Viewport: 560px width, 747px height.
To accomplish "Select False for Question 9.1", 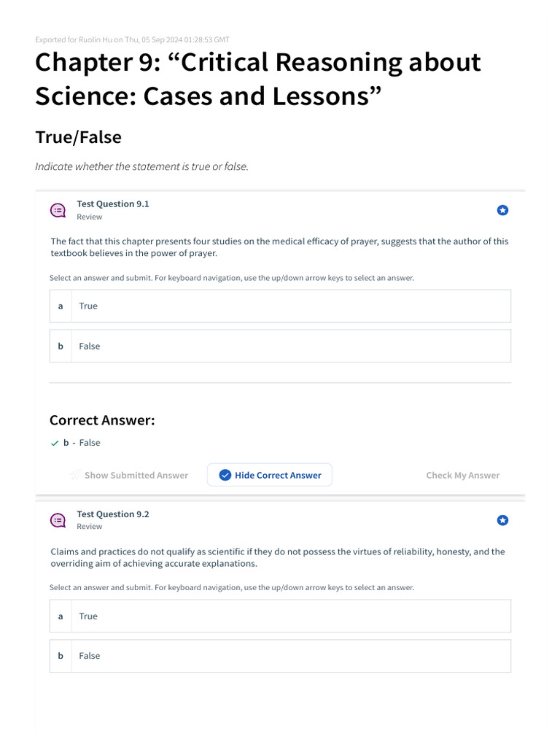I will (280, 347).
